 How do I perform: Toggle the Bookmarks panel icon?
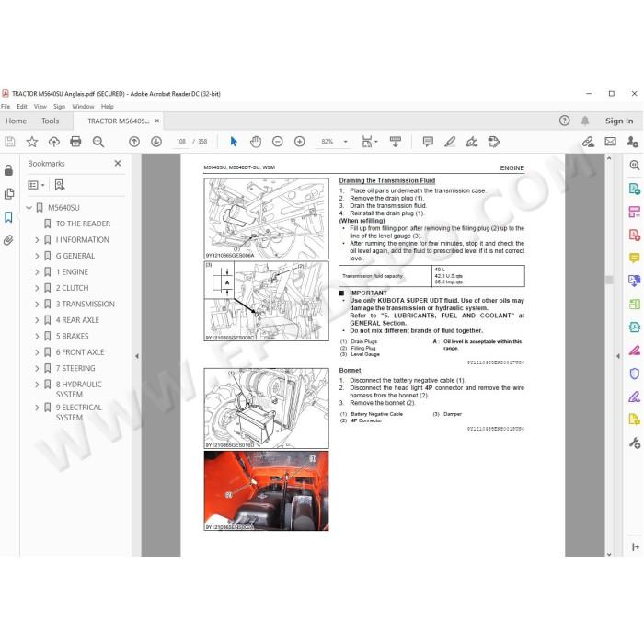[8, 217]
